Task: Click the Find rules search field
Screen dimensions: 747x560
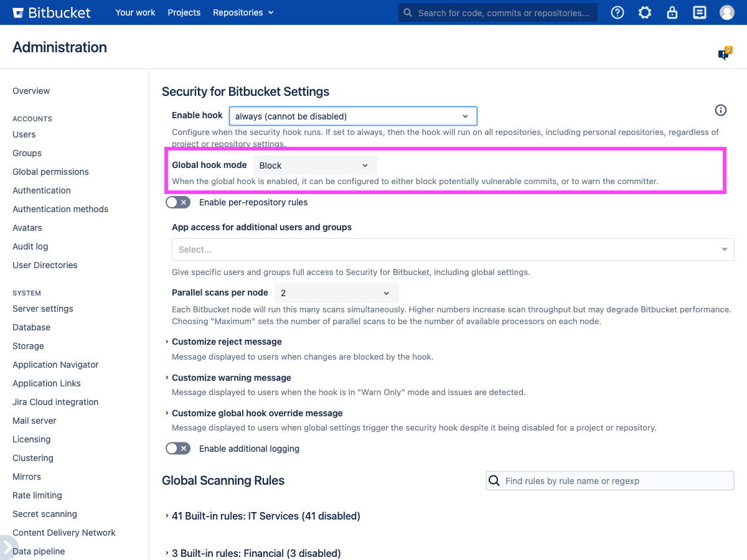Action: click(x=616, y=481)
